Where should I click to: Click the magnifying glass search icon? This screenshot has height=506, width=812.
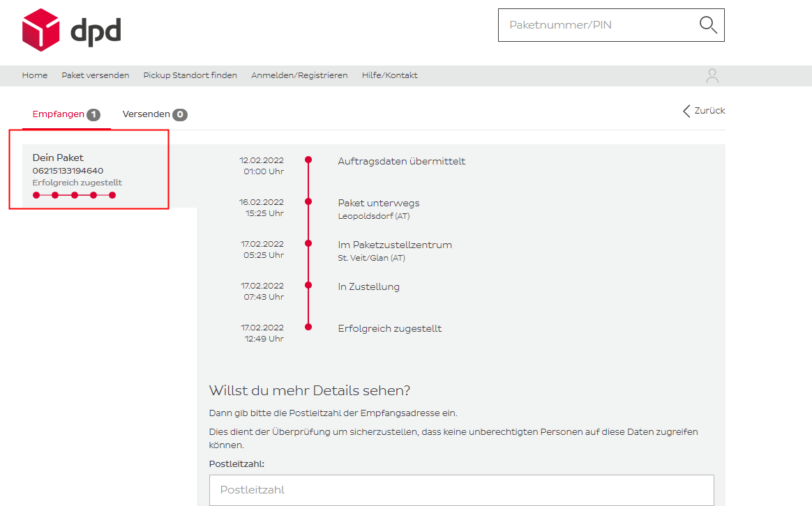pyautogui.click(x=707, y=25)
